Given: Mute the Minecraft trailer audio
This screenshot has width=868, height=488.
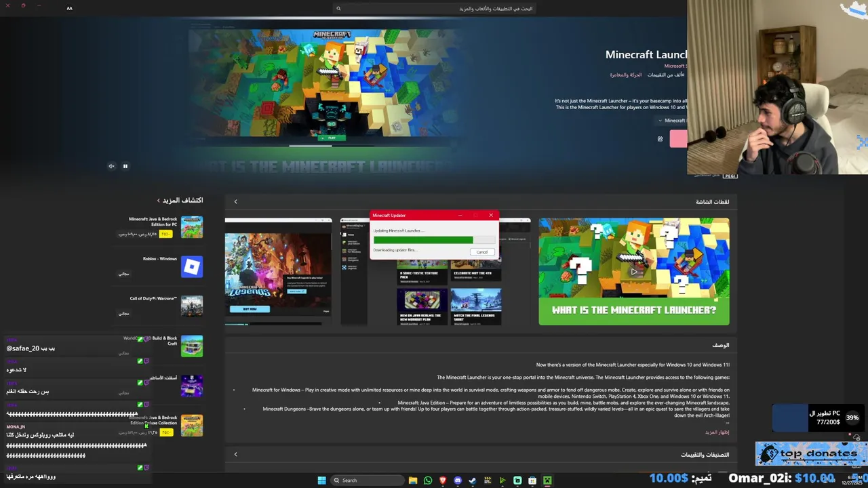Looking at the screenshot, I should point(111,166).
